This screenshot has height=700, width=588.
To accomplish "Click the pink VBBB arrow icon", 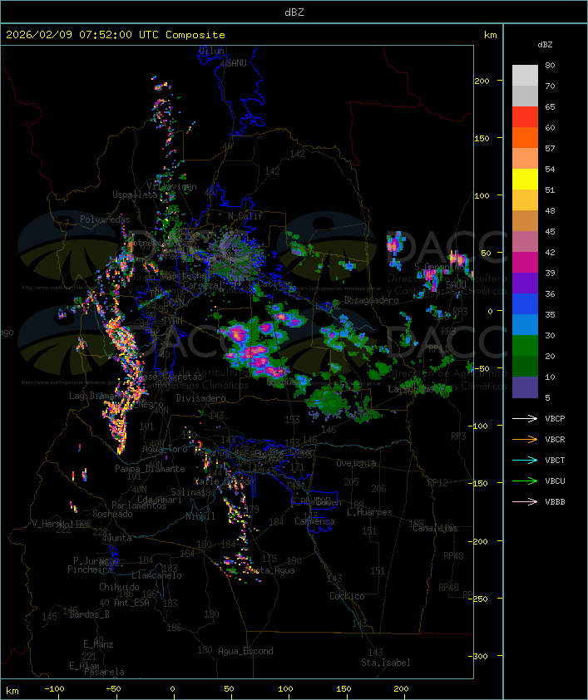I will pos(525,501).
